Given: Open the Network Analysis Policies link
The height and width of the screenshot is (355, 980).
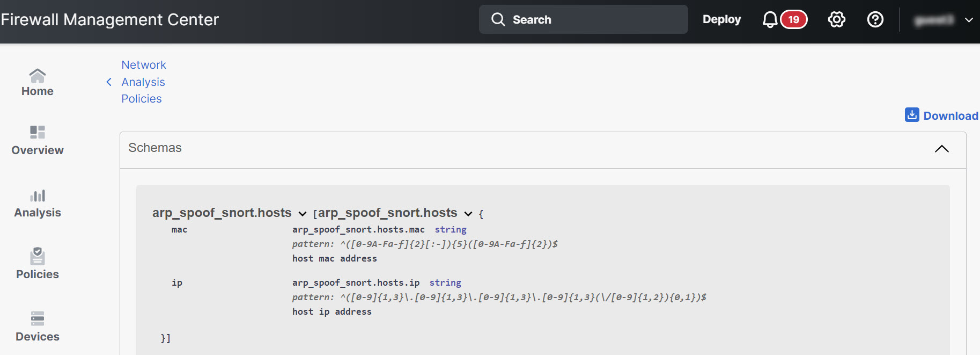Looking at the screenshot, I should click(143, 82).
